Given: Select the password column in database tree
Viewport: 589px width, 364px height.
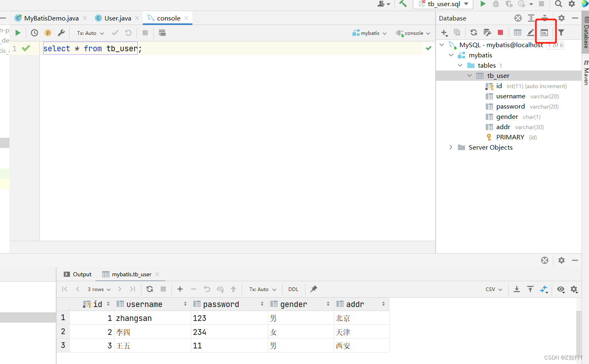Looking at the screenshot, I should [x=510, y=106].
